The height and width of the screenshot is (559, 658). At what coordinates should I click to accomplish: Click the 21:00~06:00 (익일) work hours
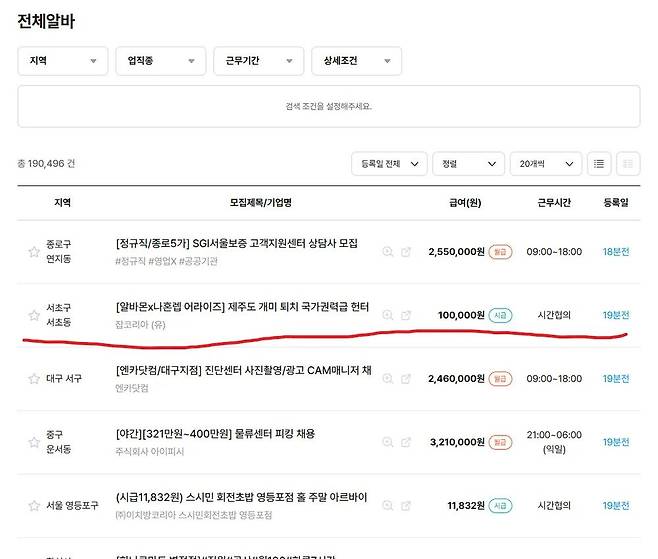click(x=554, y=442)
